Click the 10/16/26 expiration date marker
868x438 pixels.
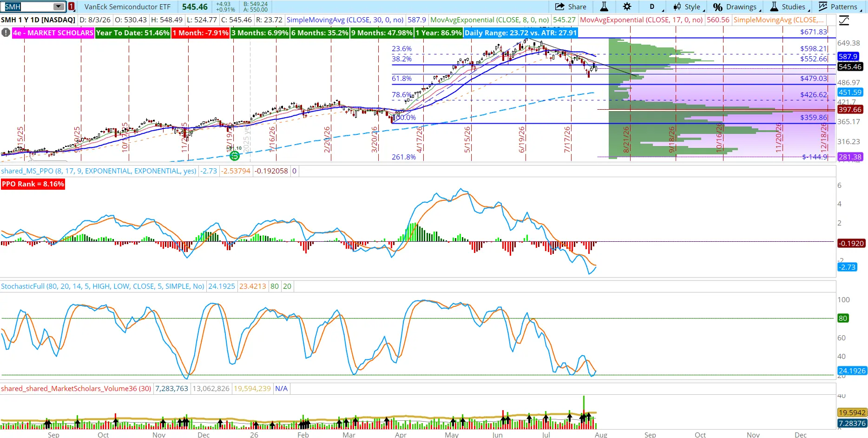719,138
